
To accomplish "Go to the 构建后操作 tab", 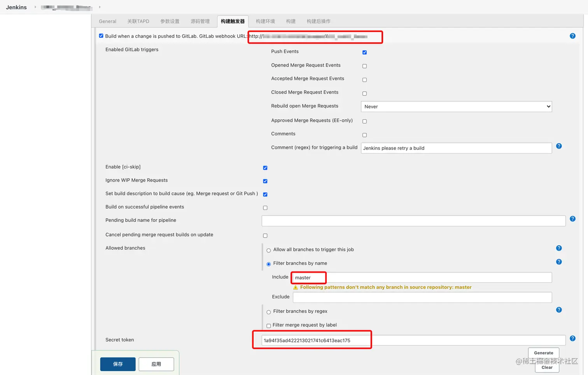I will point(318,21).
